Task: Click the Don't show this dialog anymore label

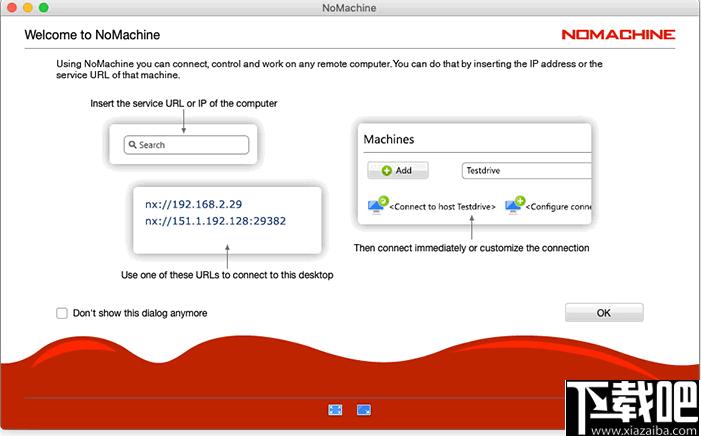Action: (x=140, y=313)
